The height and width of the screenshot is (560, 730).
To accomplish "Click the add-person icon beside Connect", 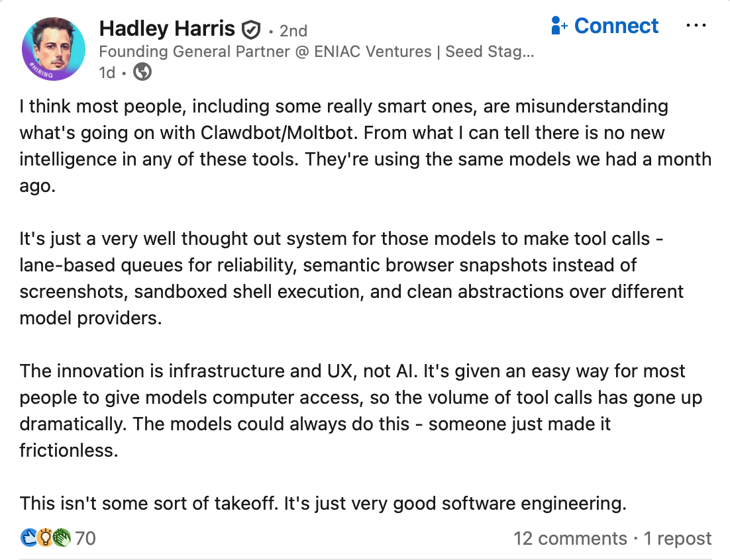I will (558, 26).
